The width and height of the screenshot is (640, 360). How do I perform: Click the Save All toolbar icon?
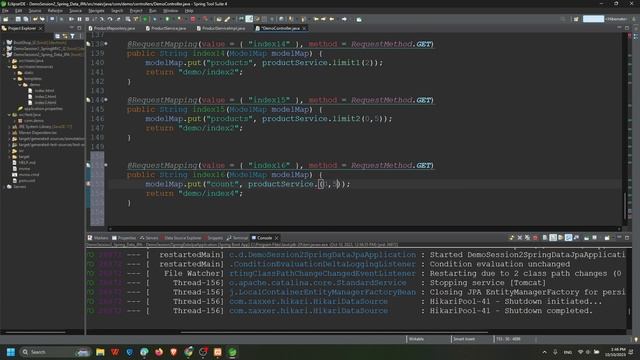click(x=26, y=19)
